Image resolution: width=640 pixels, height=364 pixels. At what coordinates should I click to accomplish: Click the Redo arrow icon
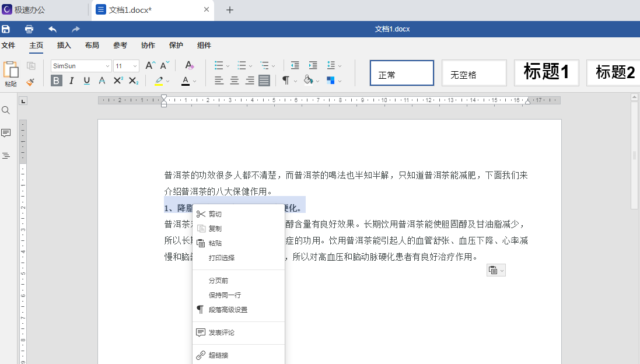pos(75,29)
